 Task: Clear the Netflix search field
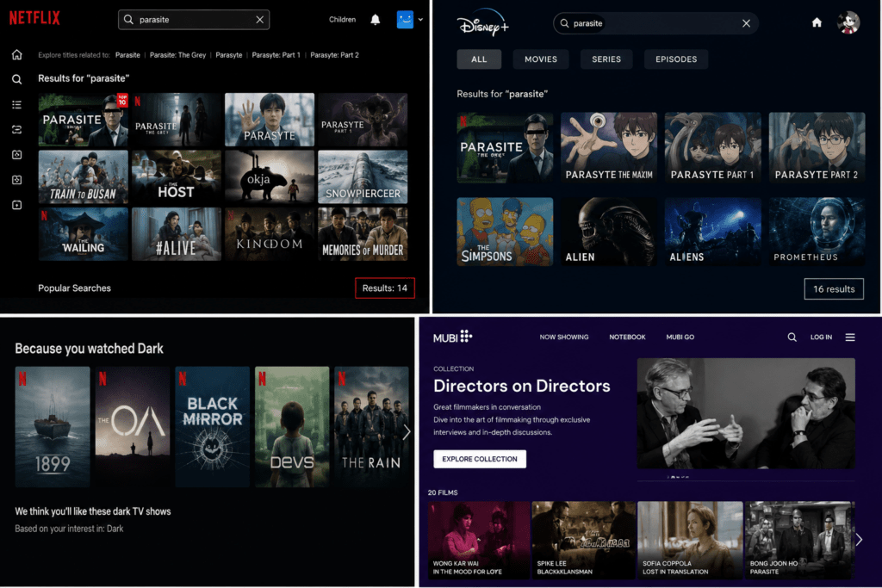coord(260,20)
